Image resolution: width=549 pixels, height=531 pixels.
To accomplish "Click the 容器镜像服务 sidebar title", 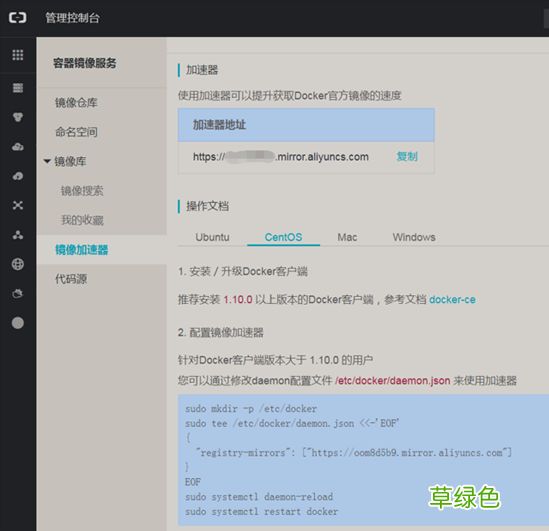I will (x=85, y=63).
